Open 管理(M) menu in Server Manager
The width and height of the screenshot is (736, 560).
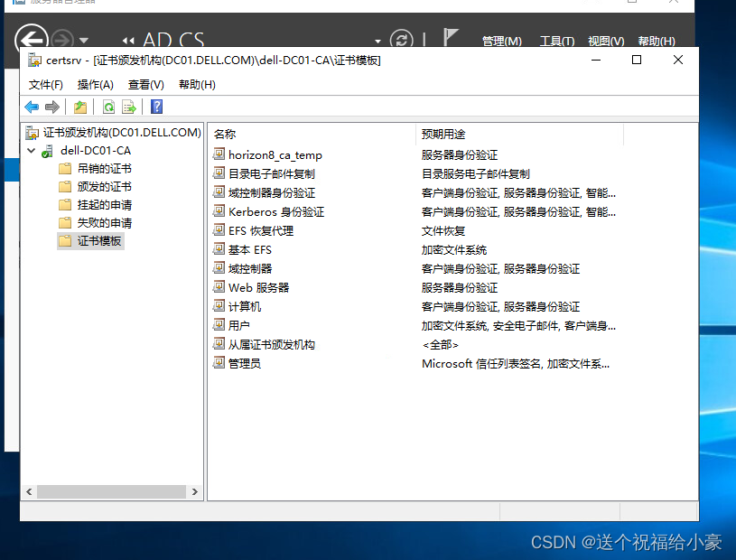click(x=502, y=42)
